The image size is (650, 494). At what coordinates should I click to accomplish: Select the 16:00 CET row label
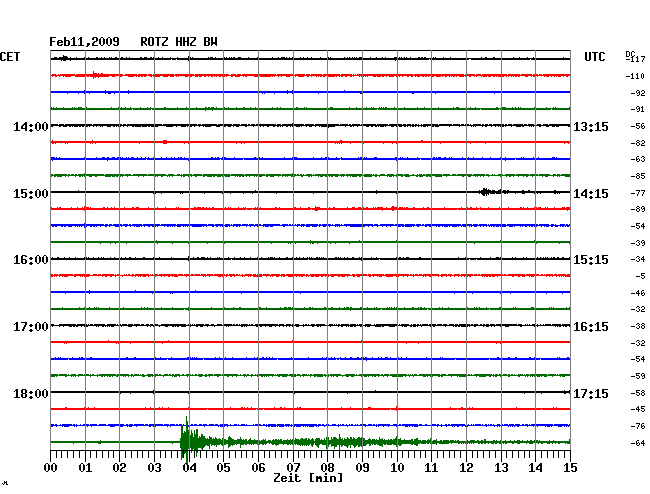click(31, 260)
